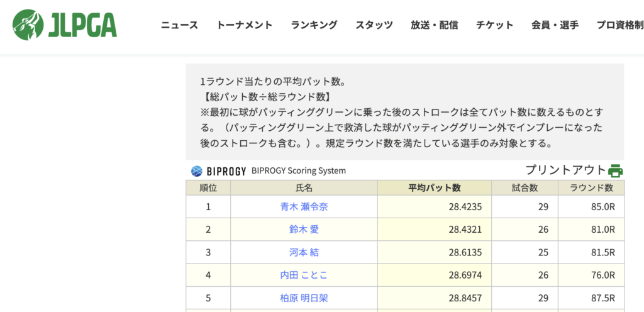The height and width of the screenshot is (312, 644).
Task: Select player 内田 ことこ
Action: tap(304, 275)
